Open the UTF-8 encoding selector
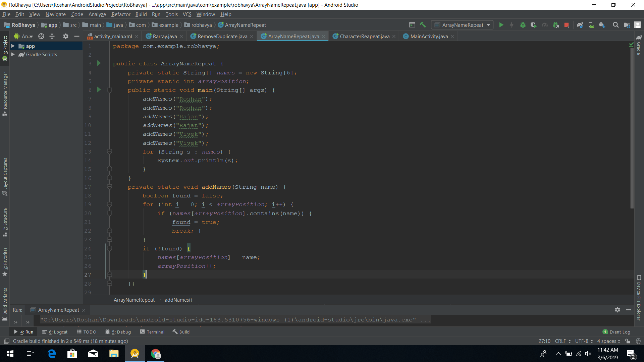This screenshot has width=644, height=362. 584,341
